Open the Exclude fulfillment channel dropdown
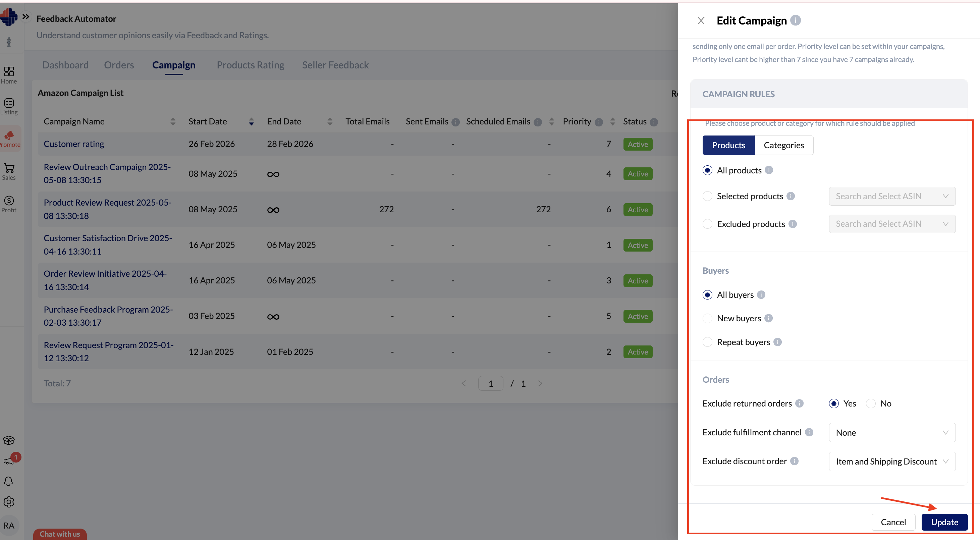Image resolution: width=980 pixels, height=540 pixels. [892, 433]
